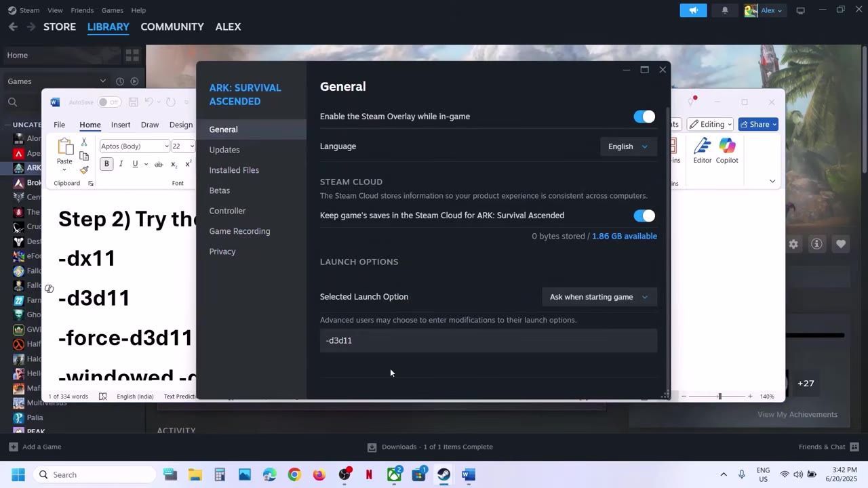Open the font size dropdown showing 22

click(x=192, y=146)
